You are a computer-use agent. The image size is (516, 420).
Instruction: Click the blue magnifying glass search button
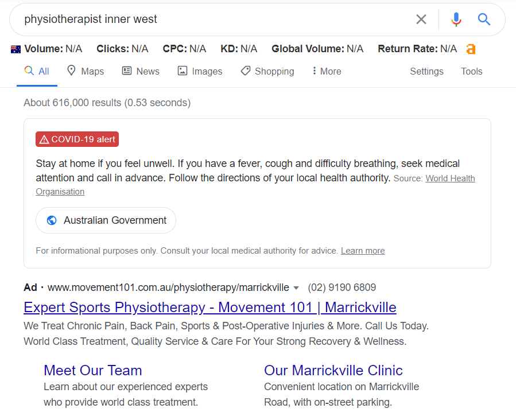(x=484, y=20)
